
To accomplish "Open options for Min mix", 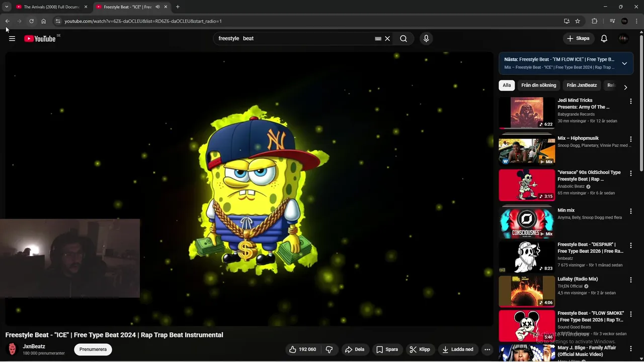I will tap(630, 211).
